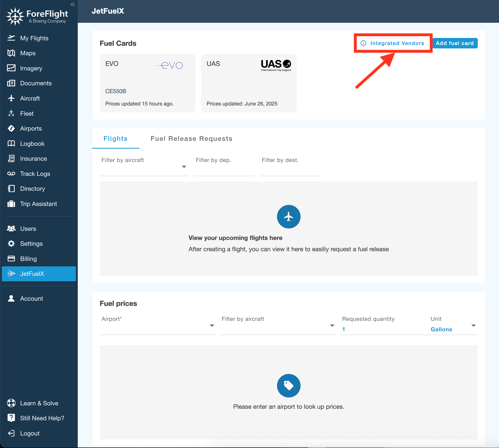Click the Account person icon

coord(11,298)
